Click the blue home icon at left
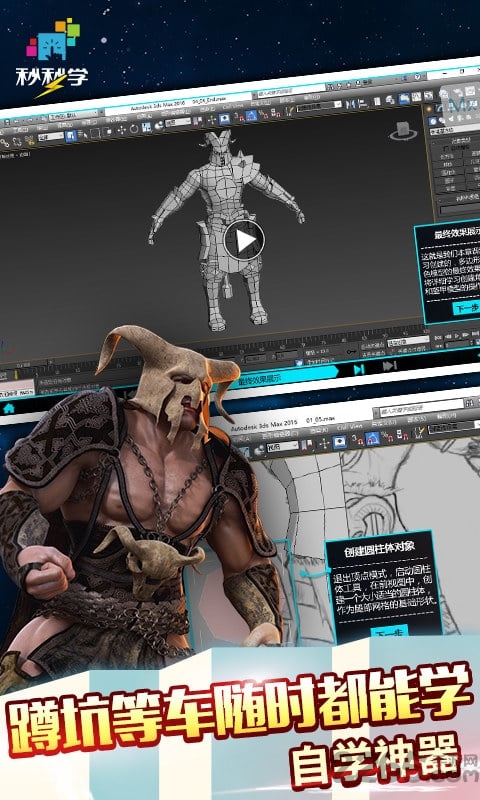Screen dimensions: 480x800 8,409
